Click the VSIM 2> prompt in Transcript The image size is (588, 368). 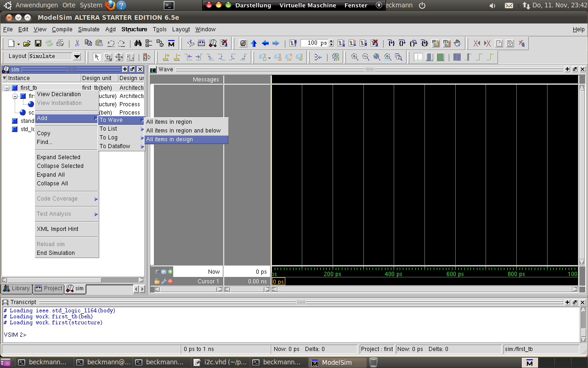pos(15,335)
